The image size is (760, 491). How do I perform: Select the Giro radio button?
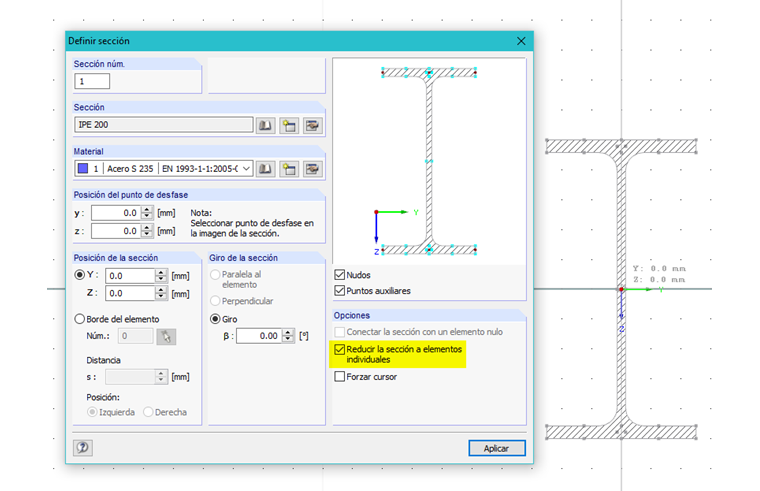215,319
